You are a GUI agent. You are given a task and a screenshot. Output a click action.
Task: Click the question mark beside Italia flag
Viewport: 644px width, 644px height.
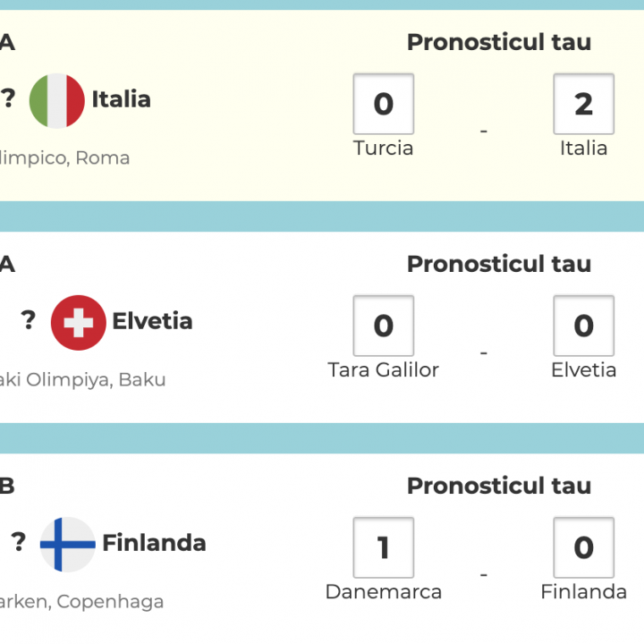click(9, 98)
